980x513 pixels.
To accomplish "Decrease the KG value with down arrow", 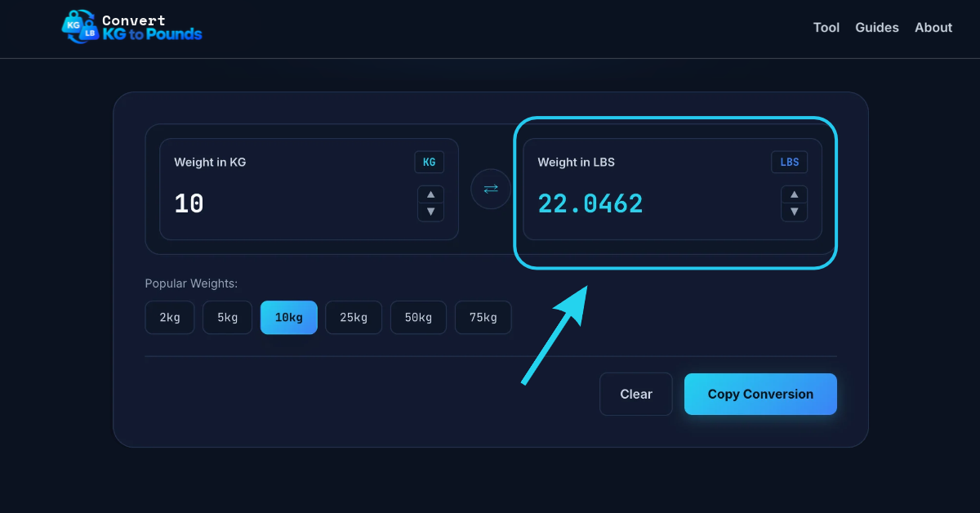I will coord(430,212).
